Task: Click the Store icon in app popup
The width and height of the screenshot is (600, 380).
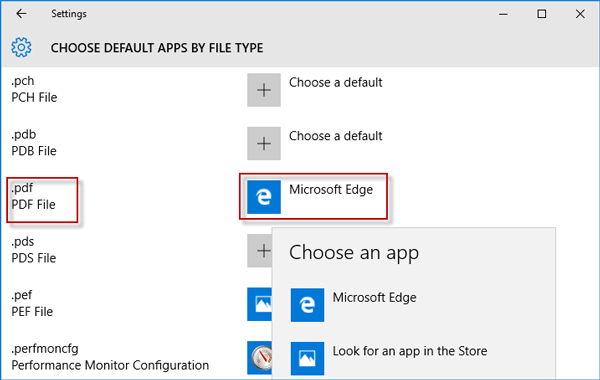Action: 307,359
